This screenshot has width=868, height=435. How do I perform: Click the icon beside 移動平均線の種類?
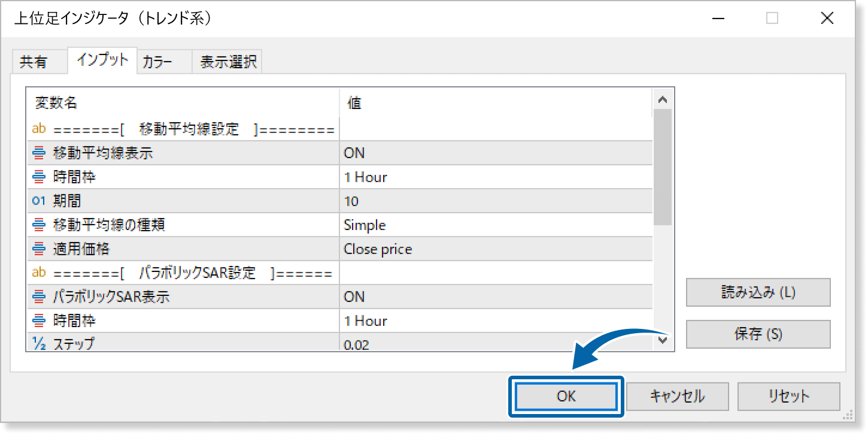point(39,225)
